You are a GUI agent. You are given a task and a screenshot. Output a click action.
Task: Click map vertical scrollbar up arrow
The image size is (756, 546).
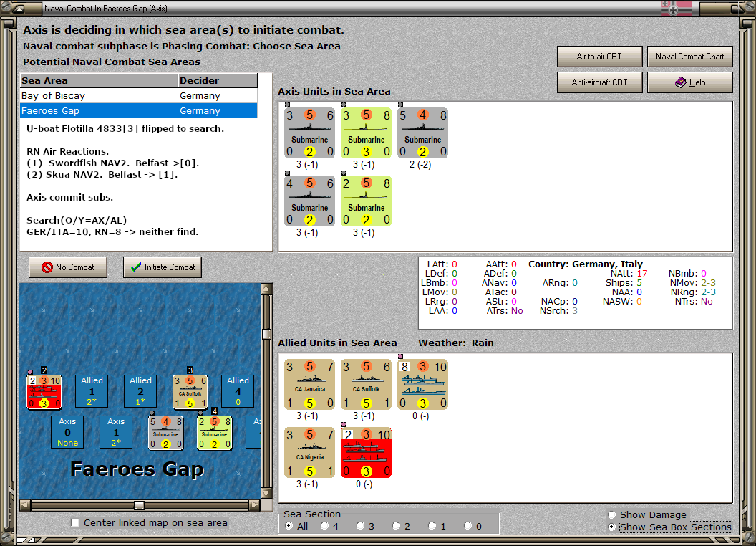tap(266, 289)
